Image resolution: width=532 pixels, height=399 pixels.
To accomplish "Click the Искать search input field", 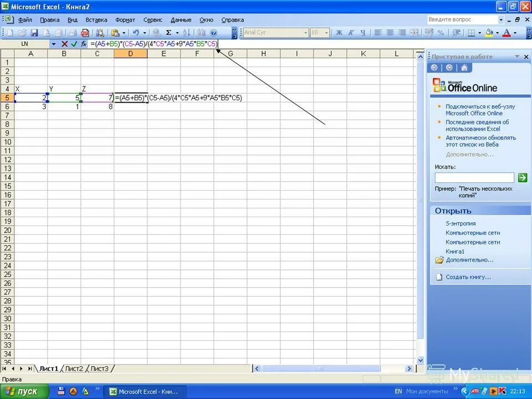I will click(x=474, y=177).
